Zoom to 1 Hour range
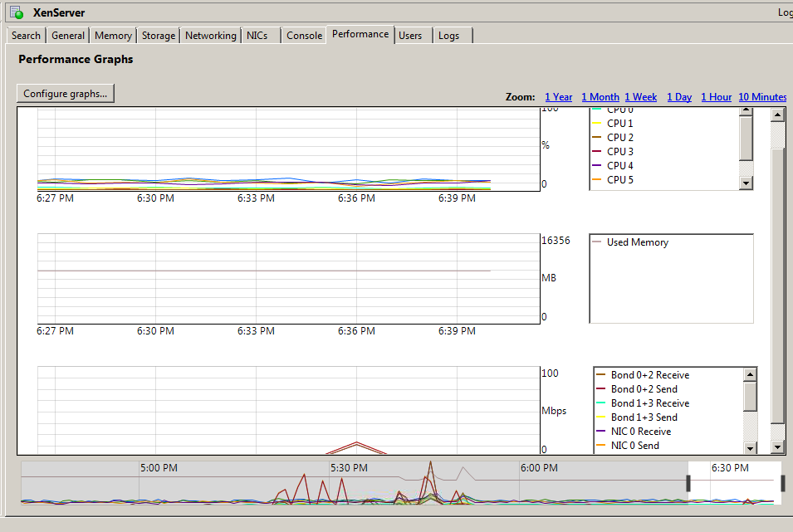 [x=716, y=97]
